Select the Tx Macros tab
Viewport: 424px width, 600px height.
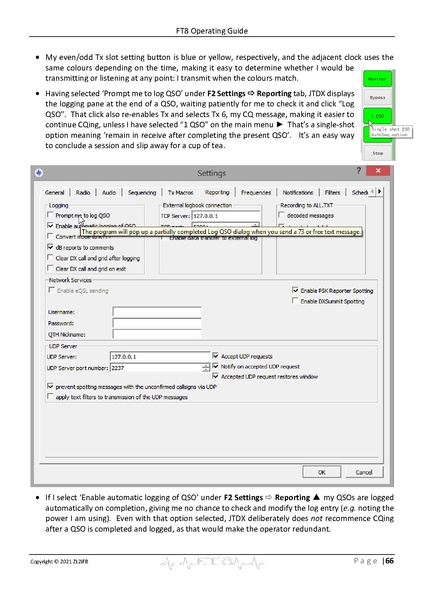181,192
